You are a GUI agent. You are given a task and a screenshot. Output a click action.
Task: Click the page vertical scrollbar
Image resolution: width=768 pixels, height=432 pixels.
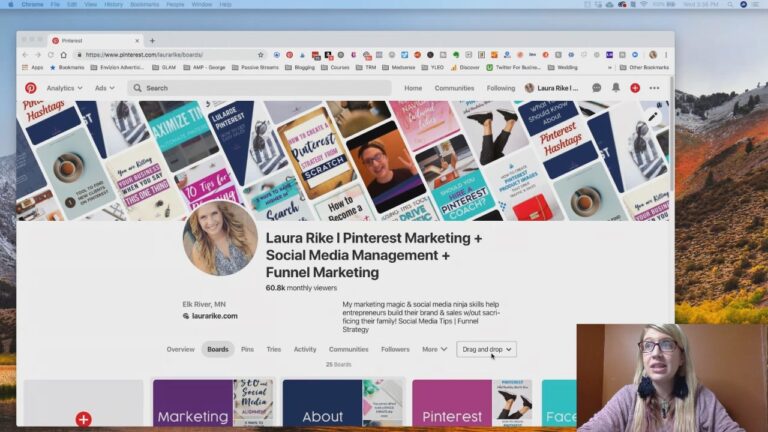[672, 135]
